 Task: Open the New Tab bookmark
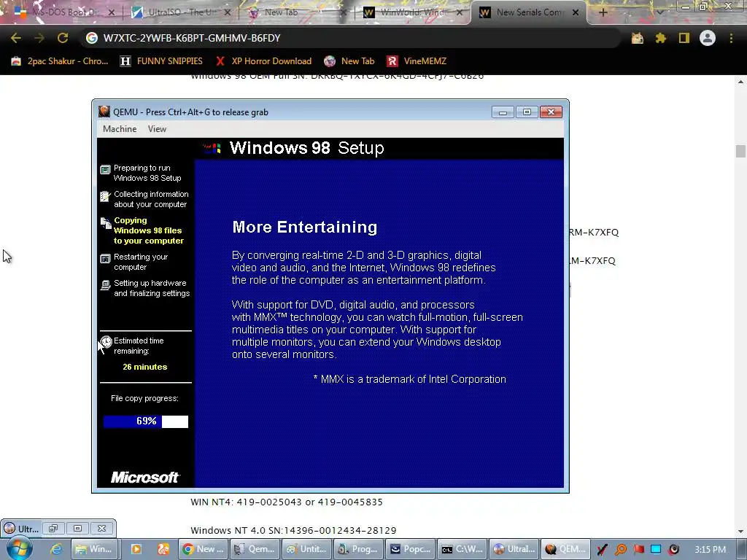click(x=349, y=61)
